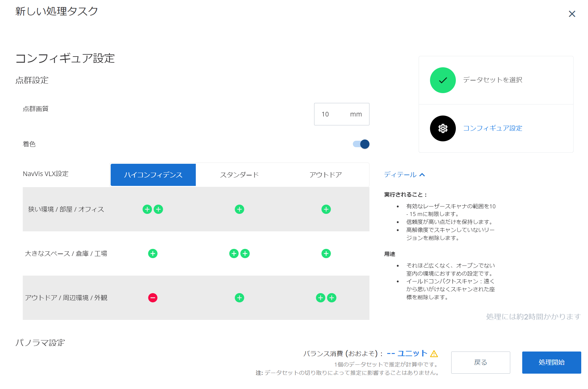Click the yellow warning triangle beside ユニット
Screen dimensions: 588x389
pyautogui.click(x=434, y=354)
